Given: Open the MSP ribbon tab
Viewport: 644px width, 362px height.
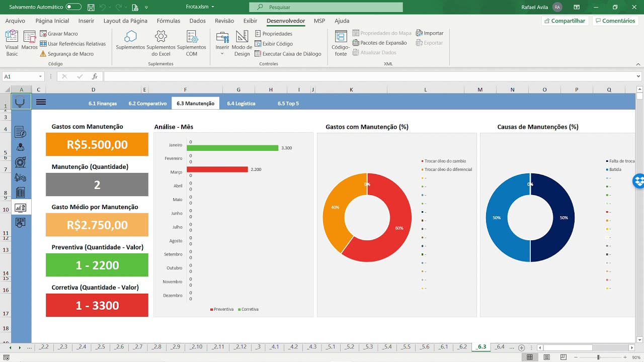Looking at the screenshot, I should point(319,21).
